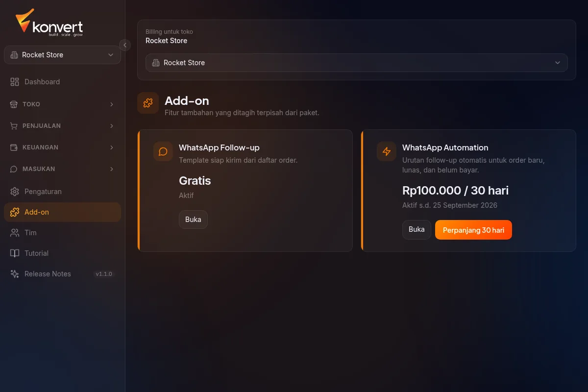588x392 pixels.
Task: Click the building icon in sidebar store switcher
Action: (14, 55)
